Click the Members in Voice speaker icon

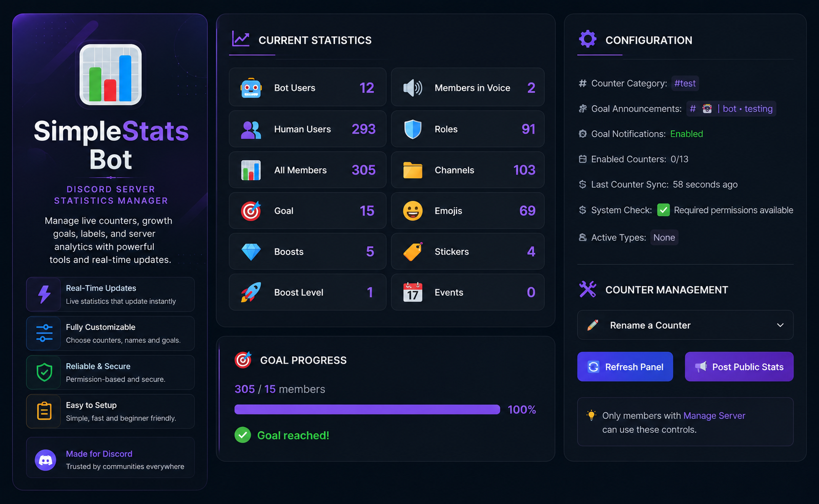413,88
